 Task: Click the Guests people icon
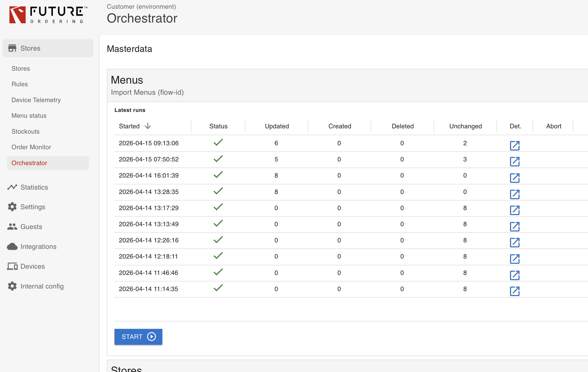pos(12,226)
